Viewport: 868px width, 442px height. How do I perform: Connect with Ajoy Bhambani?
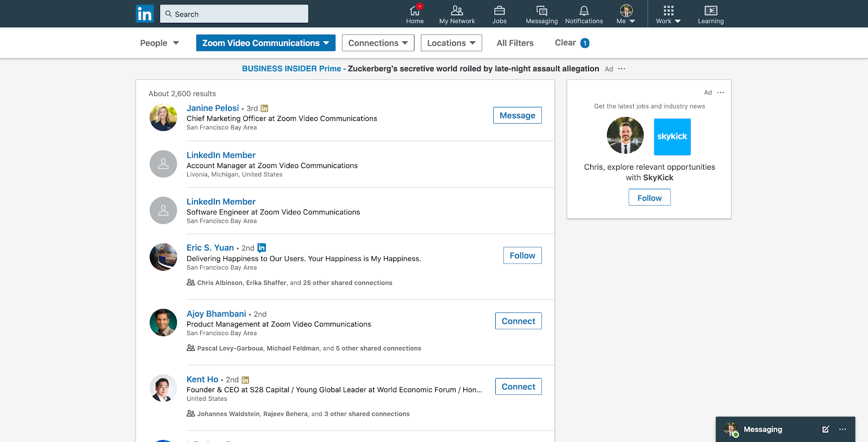[x=519, y=321]
